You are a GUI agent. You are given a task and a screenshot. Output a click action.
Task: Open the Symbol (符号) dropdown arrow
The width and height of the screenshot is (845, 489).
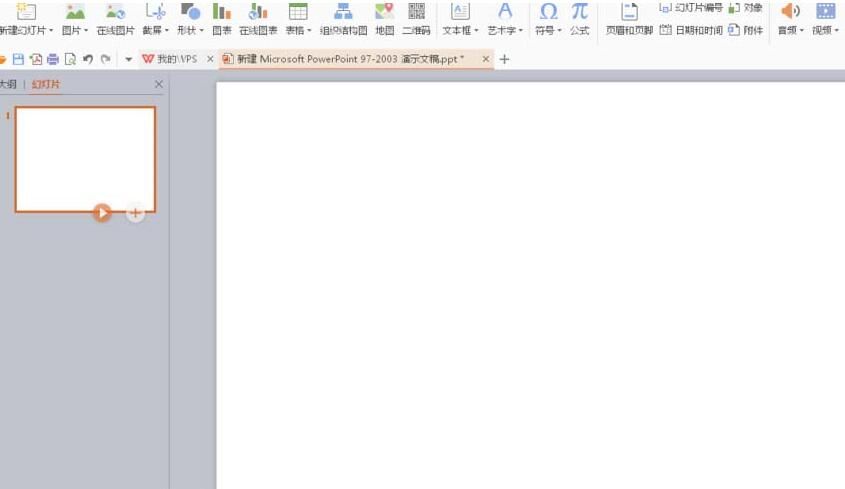tap(559, 31)
